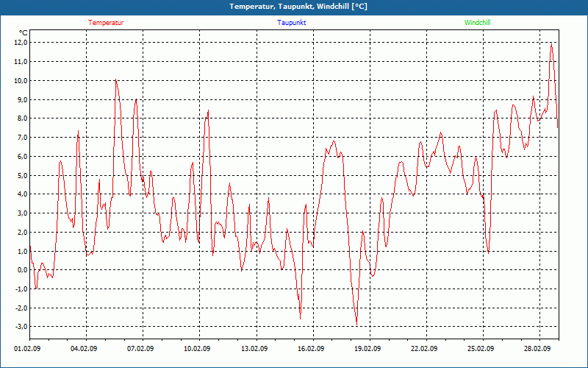The height and width of the screenshot is (368, 588).
Task: Click the 01.02.09 date label
Action: tap(27, 349)
